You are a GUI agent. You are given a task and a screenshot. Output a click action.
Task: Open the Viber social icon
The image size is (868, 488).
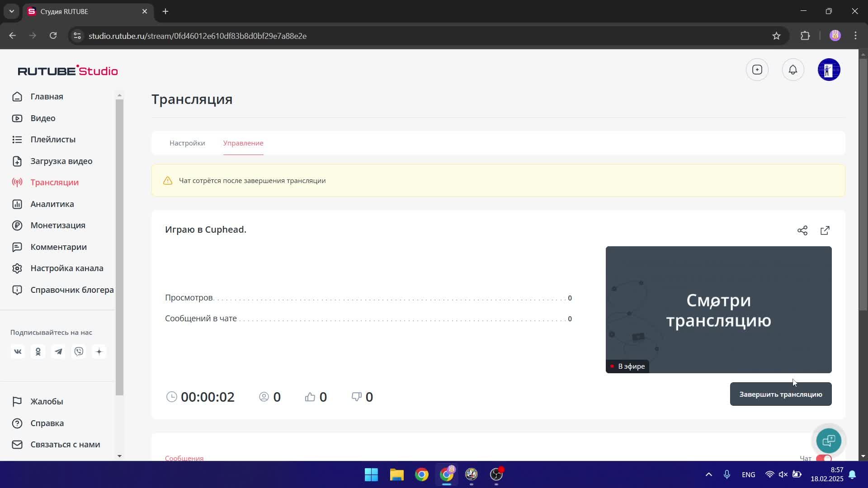coord(79,352)
